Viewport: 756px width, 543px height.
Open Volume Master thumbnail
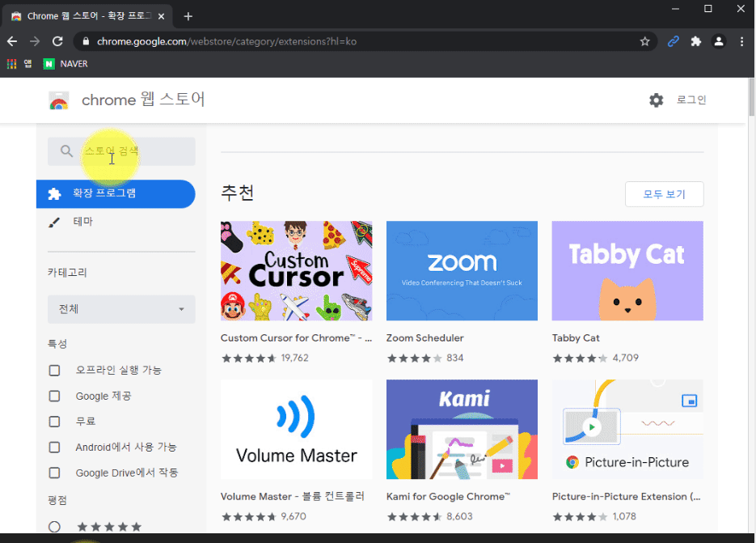[297, 429]
